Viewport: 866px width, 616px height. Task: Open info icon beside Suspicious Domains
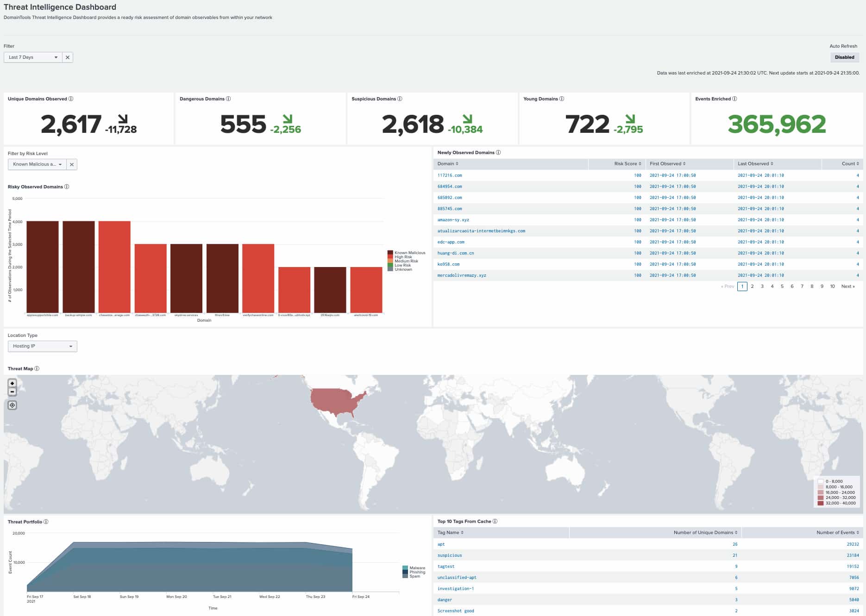click(400, 99)
